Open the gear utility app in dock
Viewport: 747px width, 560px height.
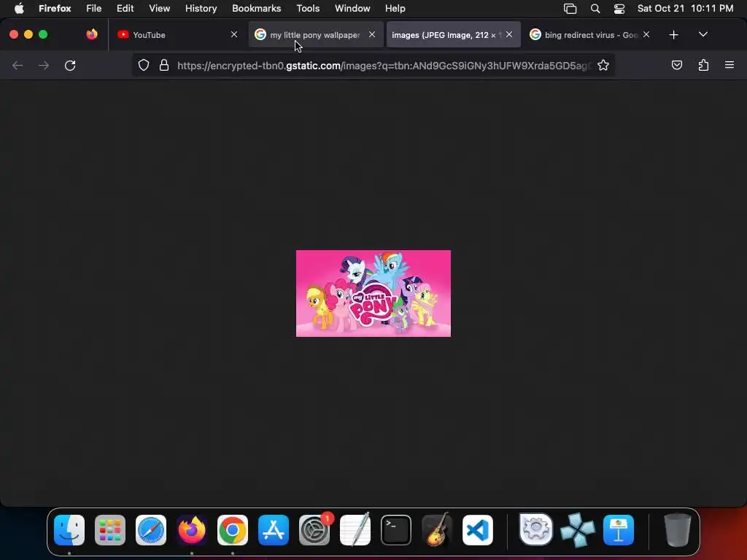536,529
